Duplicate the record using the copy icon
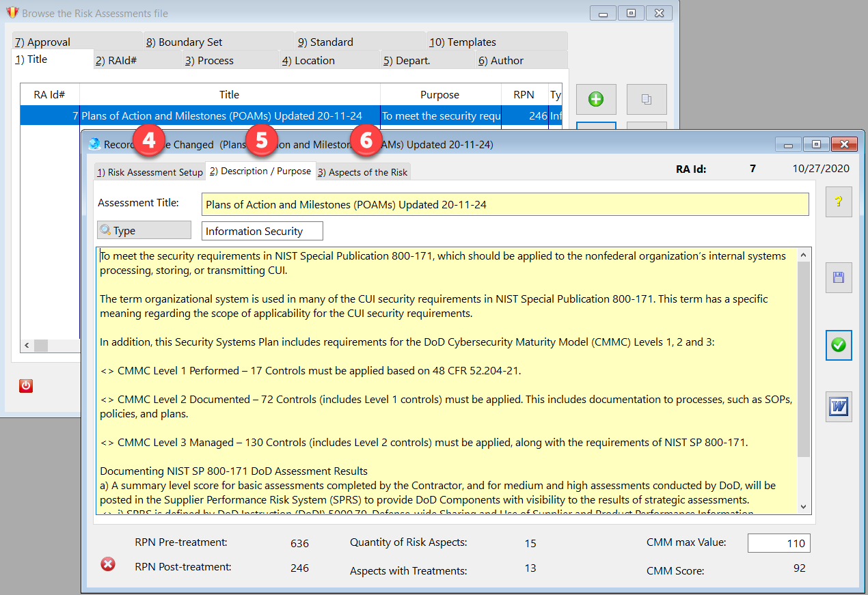 point(647,99)
